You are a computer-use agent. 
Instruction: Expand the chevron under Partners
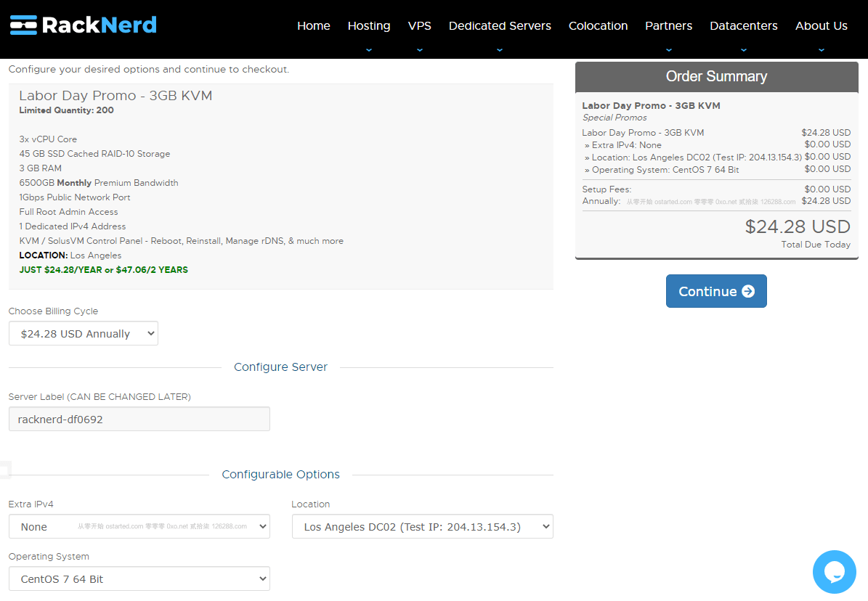point(669,50)
